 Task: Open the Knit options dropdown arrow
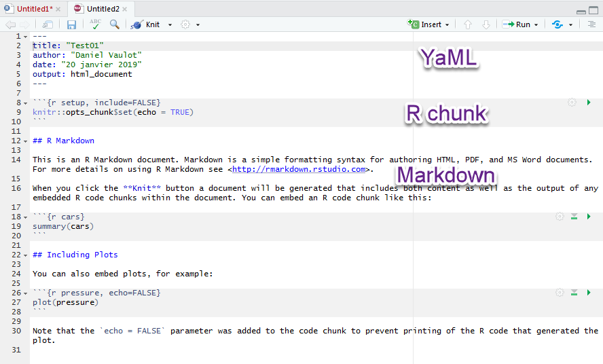[170, 24]
